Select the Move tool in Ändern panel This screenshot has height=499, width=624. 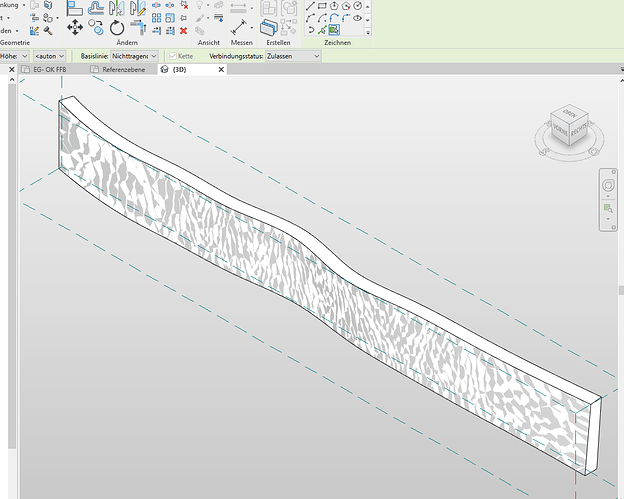(x=75, y=28)
